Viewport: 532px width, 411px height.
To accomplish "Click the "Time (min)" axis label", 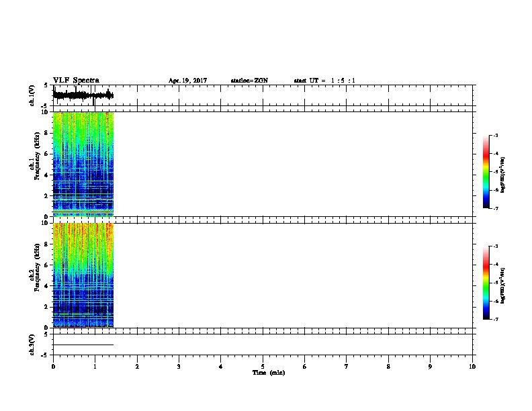I will (269, 373).
